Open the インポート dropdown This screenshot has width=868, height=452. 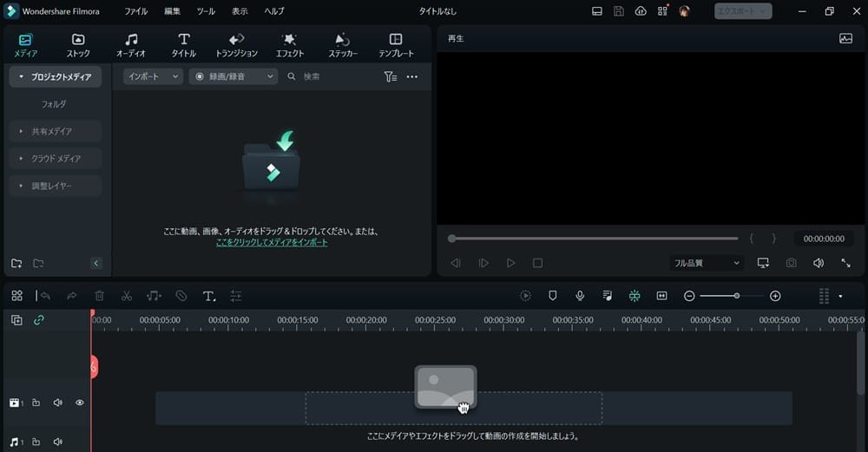tap(153, 76)
